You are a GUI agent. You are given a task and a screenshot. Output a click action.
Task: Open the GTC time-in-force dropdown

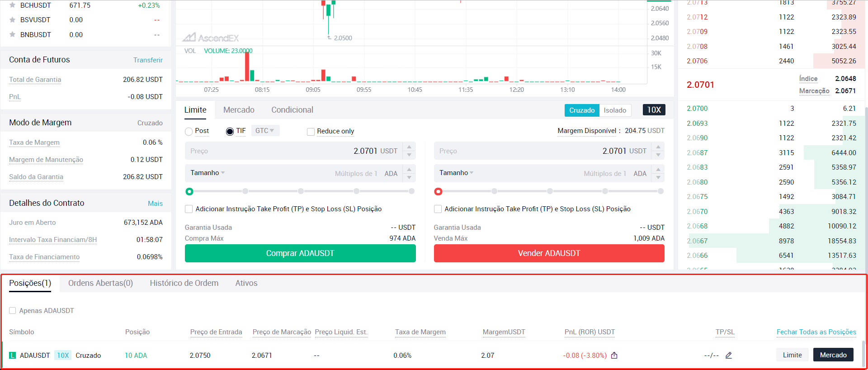pos(265,131)
